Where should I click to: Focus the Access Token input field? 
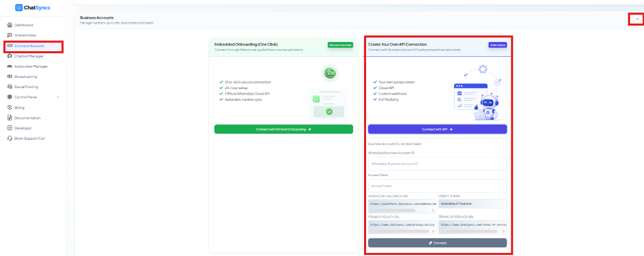(437, 186)
